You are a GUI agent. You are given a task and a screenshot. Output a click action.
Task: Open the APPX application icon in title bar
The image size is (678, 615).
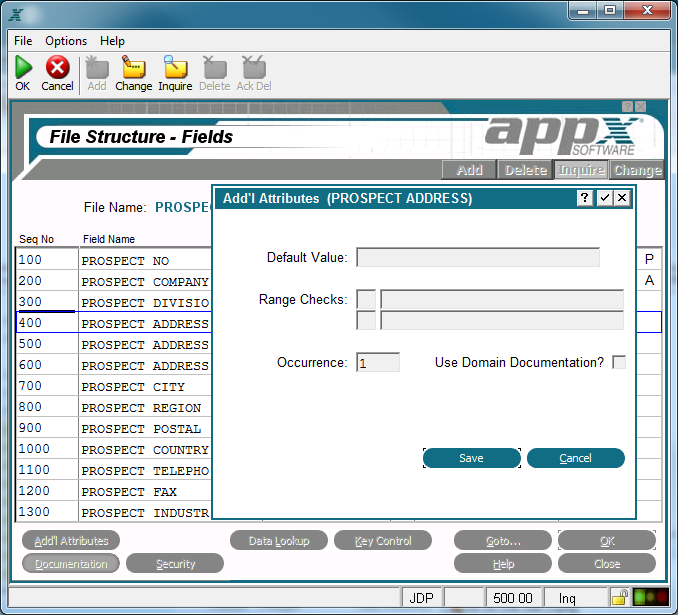16,14
